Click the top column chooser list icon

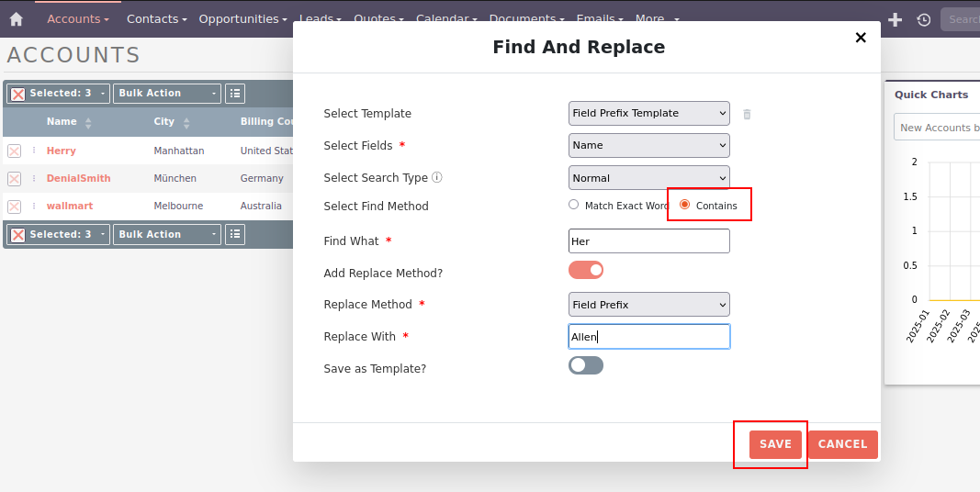pyautogui.click(x=235, y=94)
